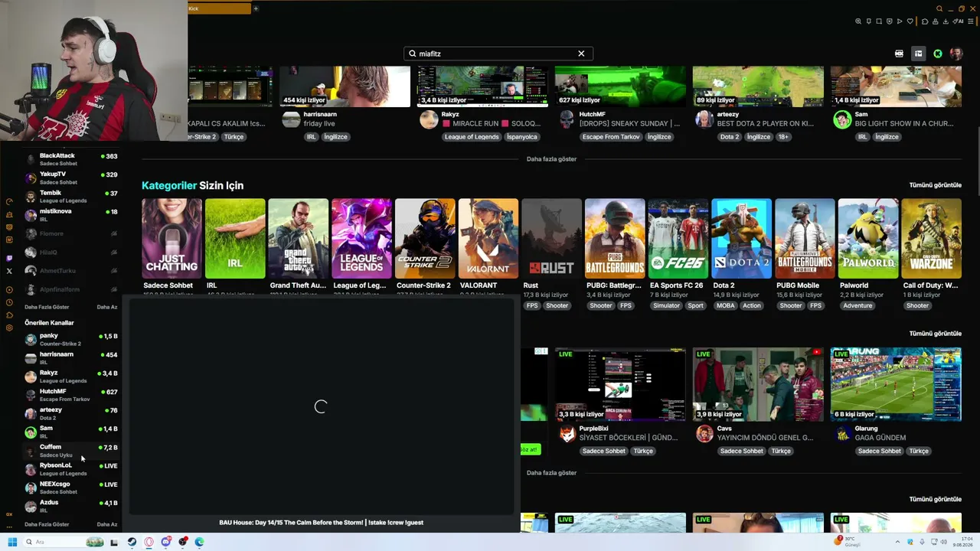Click the 18+ tag on arteezy stream
The image size is (980, 551).
783,137
